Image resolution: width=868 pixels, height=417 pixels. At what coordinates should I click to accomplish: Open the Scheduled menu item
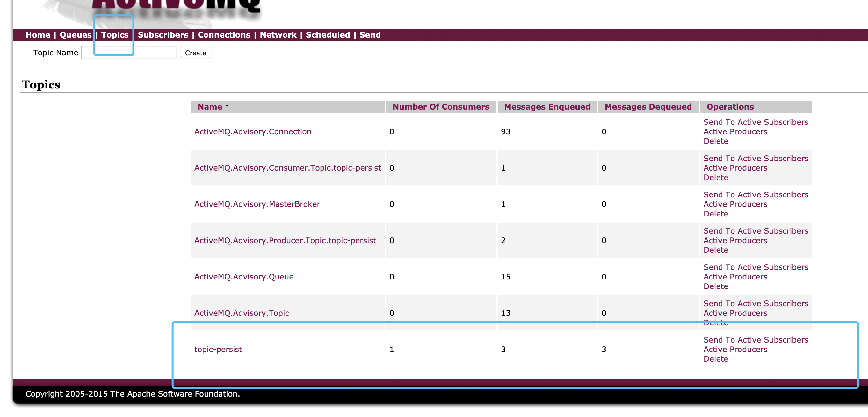pos(328,35)
